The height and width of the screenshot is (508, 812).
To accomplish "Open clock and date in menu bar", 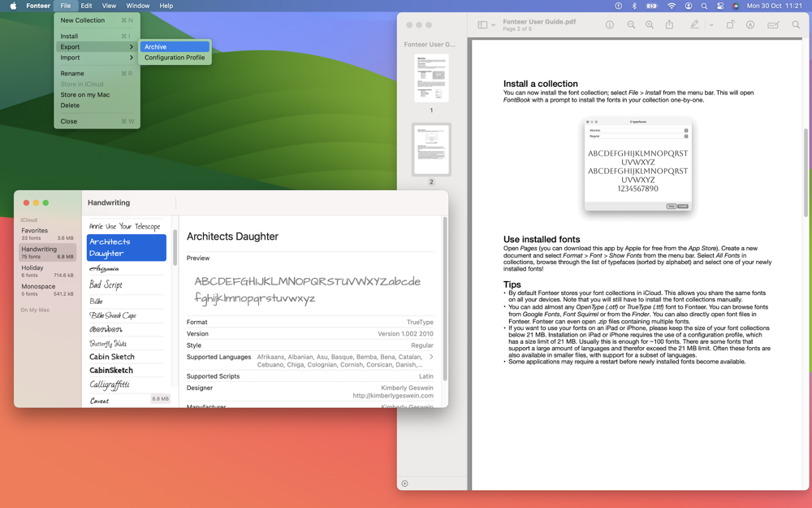I will 774,6.
